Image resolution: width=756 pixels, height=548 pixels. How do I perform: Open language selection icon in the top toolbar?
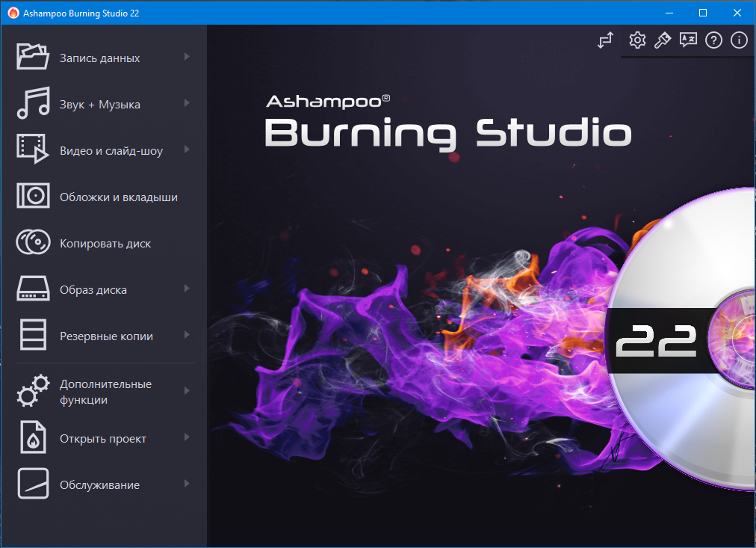pos(688,40)
